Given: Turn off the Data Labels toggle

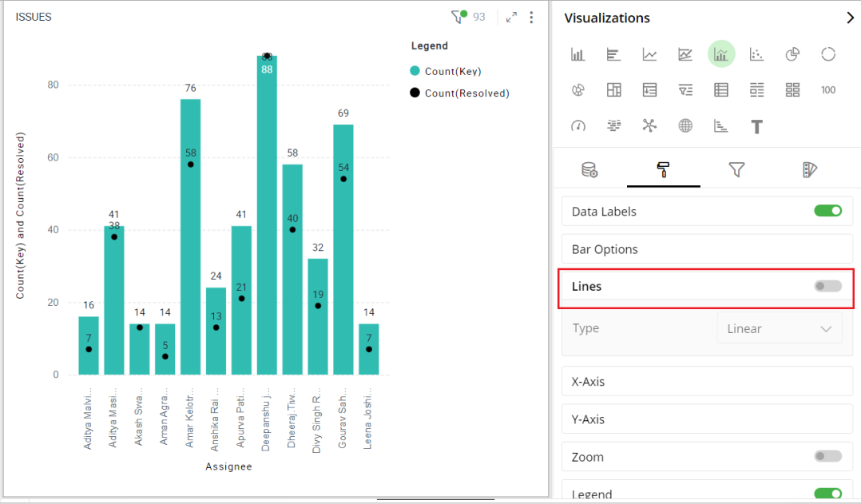Looking at the screenshot, I should click(x=828, y=211).
